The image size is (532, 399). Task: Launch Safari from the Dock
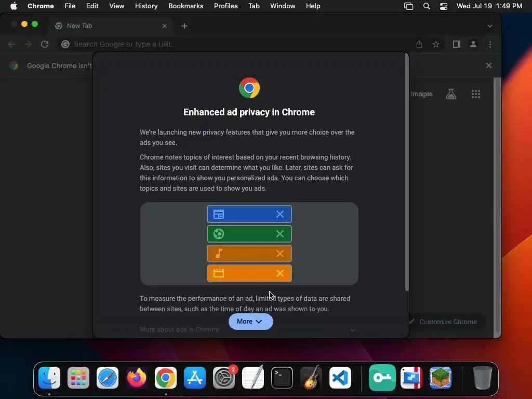tap(108, 378)
